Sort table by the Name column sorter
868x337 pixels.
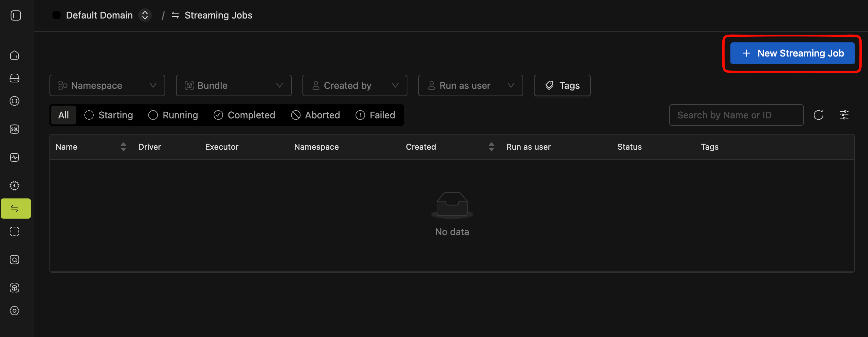tap(123, 147)
